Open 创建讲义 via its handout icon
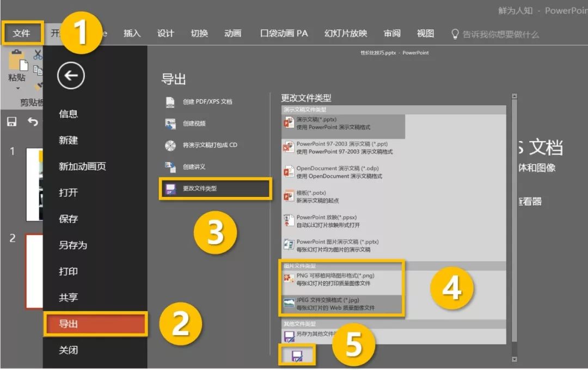588x370 pixels. pos(170,167)
